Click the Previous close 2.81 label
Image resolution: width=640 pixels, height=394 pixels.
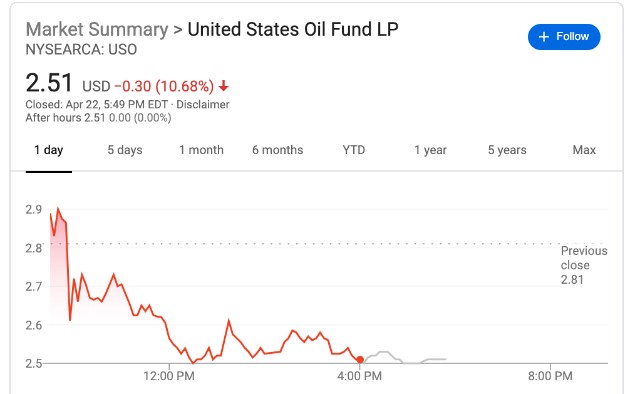pyautogui.click(x=584, y=265)
